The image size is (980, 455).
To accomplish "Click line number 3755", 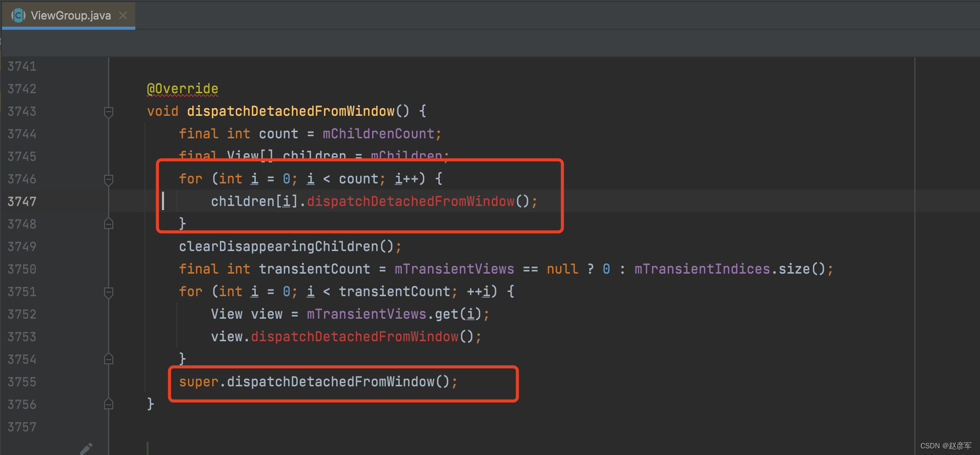I will pyautogui.click(x=22, y=382).
